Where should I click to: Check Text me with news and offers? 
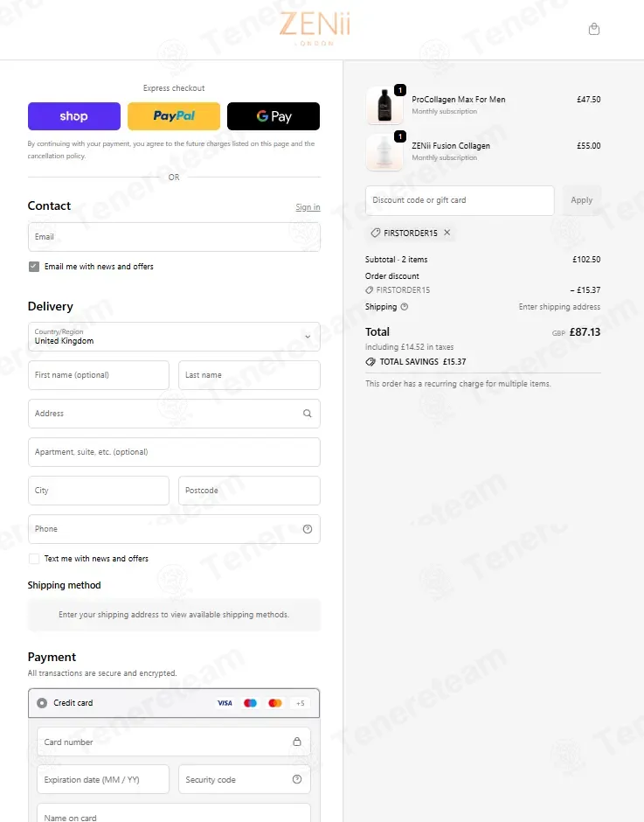[34, 559]
